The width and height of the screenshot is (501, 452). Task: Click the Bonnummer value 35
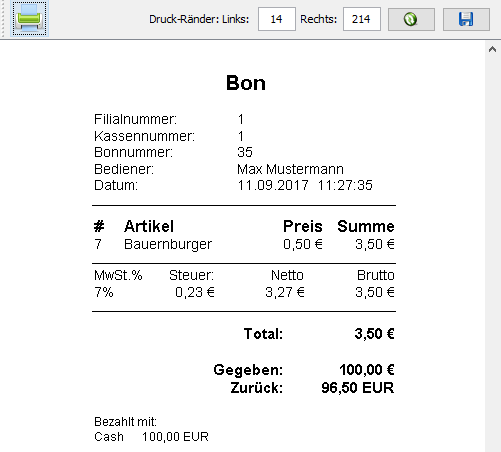[x=245, y=152]
